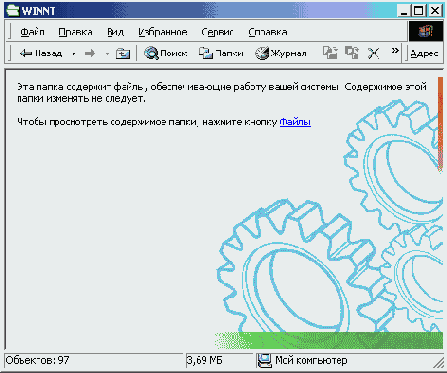The image size is (447, 373).
Task: Click the Up one folder icon
Action: click(123, 53)
